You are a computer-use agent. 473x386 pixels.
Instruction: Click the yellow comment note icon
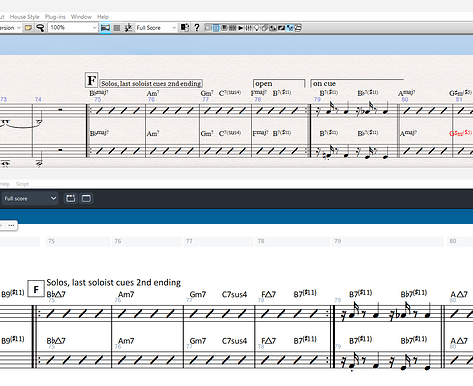tap(28, 28)
